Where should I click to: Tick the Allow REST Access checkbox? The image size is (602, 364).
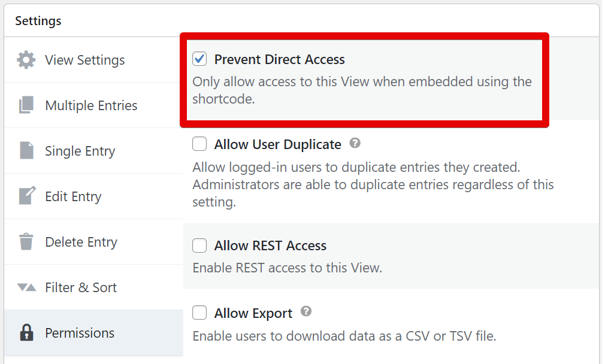pyautogui.click(x=199, y=245)
